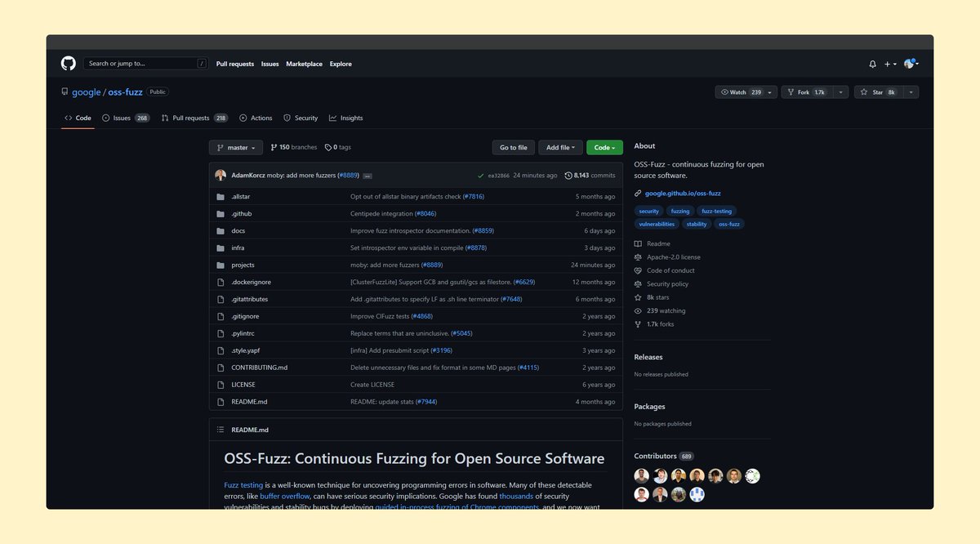Viewport: 980px width, 544px height.
Task: Open the Insights tab
Action: click(347, 117)
